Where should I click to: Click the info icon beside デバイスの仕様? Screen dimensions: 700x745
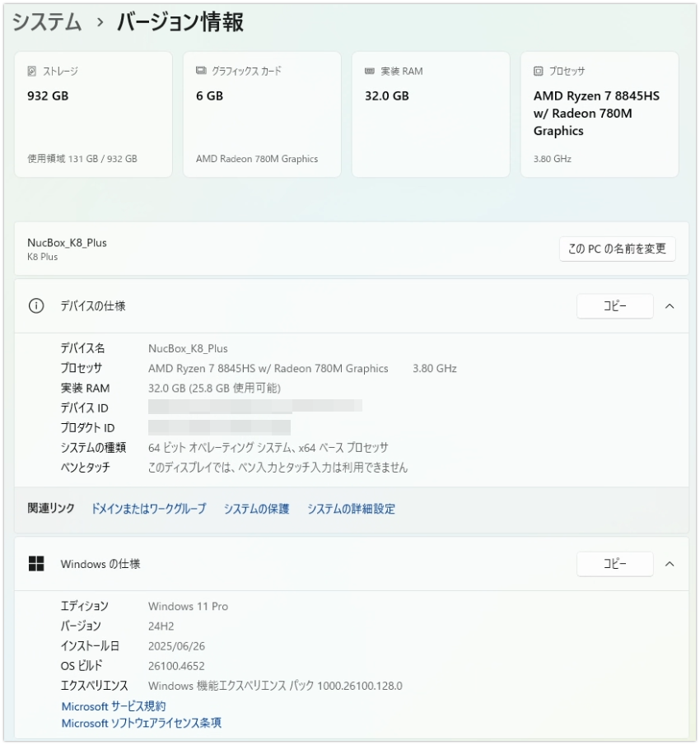[x=36, y=306]
